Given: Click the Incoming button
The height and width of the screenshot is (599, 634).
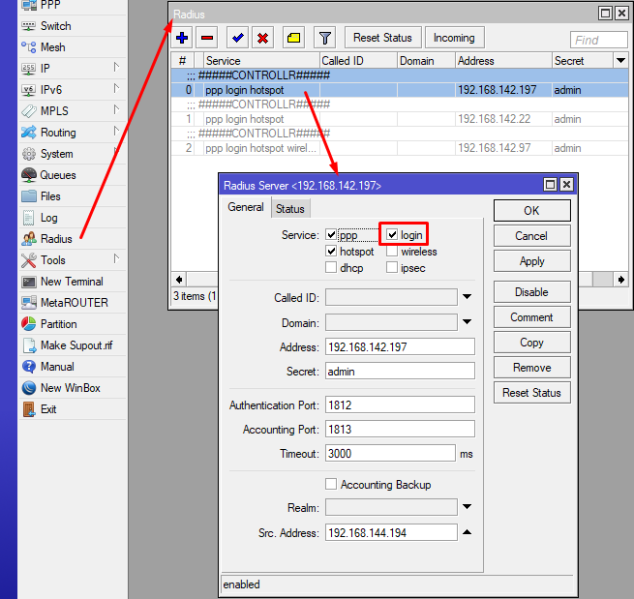Looking at the screenshot, I should click(454, 38).
